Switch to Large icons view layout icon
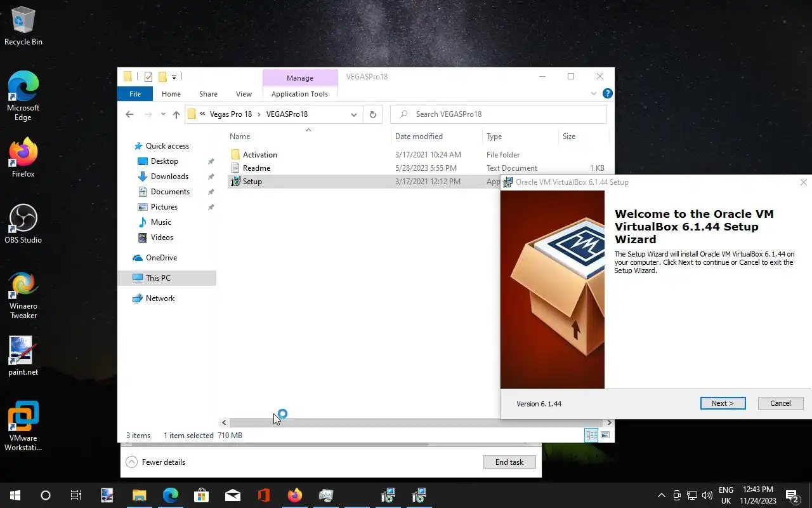 coord(605,435)
